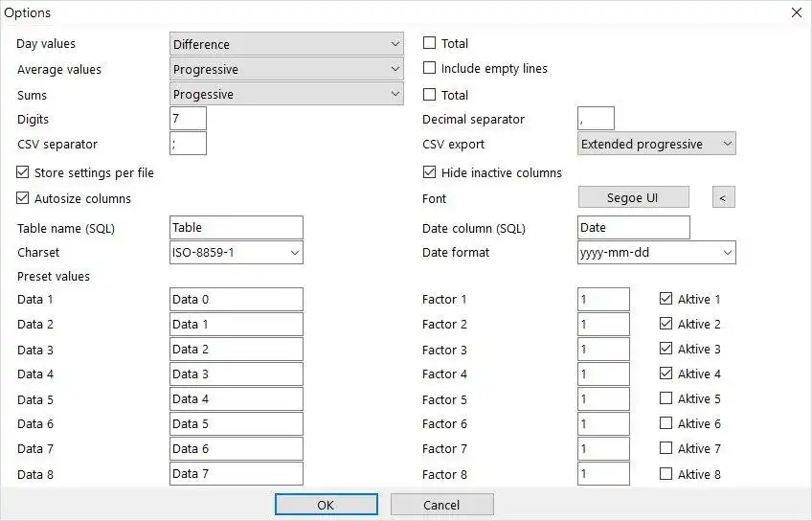
Task: Open the Sums dropdown list
Action: point(286,94)
